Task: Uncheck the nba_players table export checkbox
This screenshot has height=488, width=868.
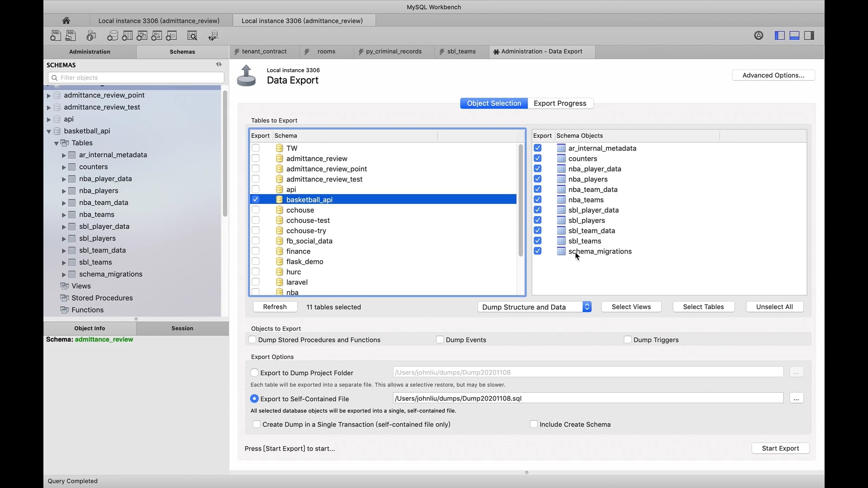Action: (538, 179)
